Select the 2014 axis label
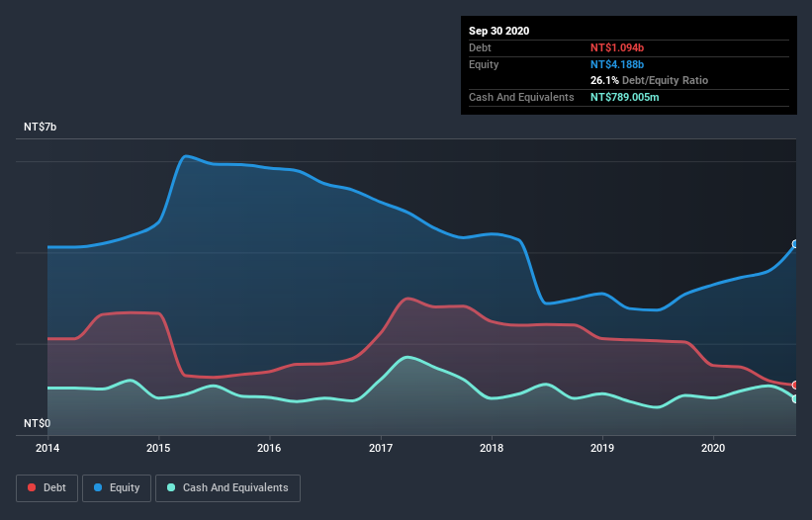 tap(47, 448)
